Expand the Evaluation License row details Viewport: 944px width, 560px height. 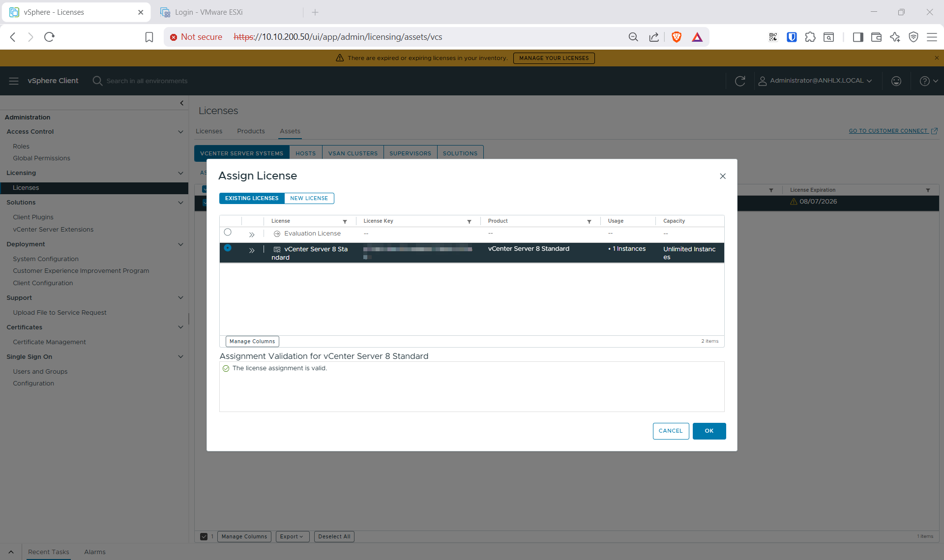(x=252, y=235)
